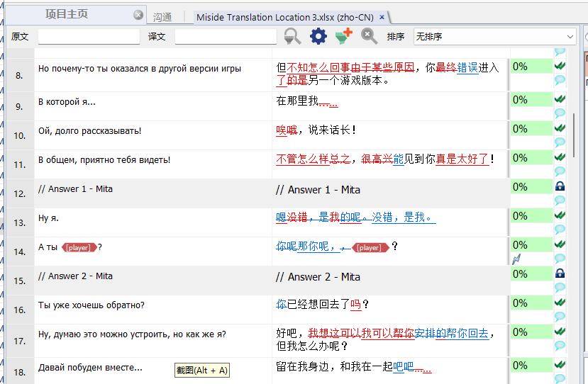Click the 0% match cell for segment 17

(531, 332)
